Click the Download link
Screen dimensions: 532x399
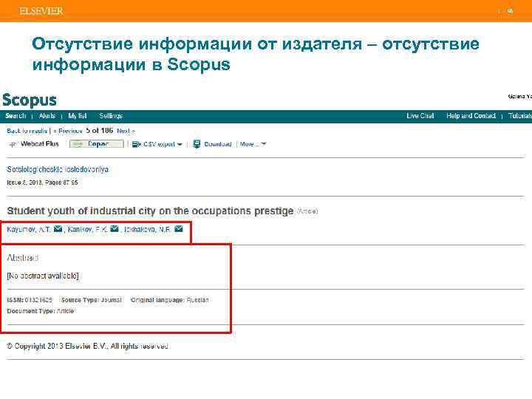[x=218, y=144]
